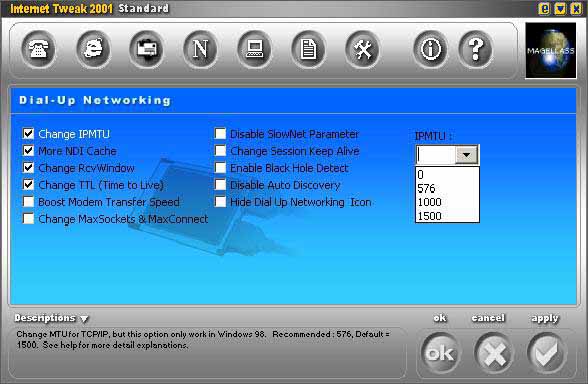Open the tools wrench and hammer section
This screenshot has height=384, width=588.
click(362, 49)
